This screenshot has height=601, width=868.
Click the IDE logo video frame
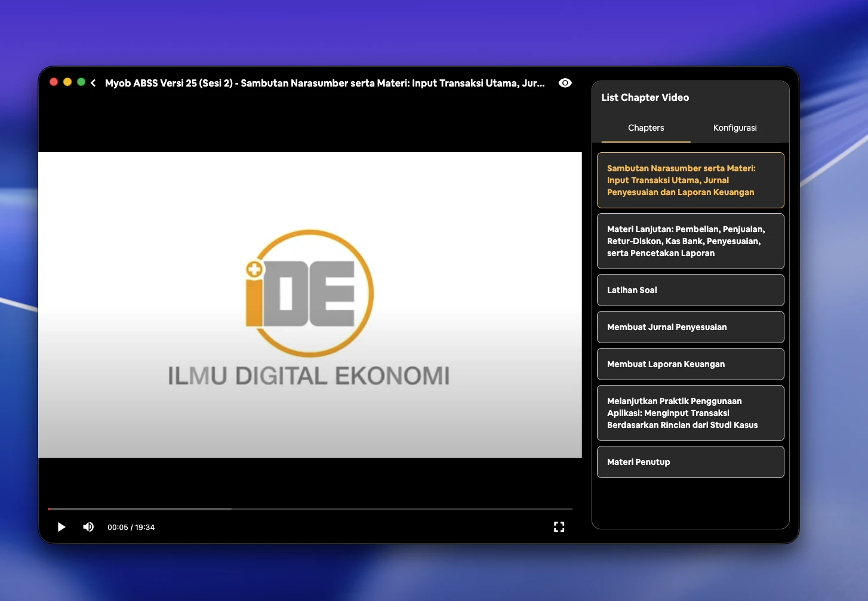[310, 305]
